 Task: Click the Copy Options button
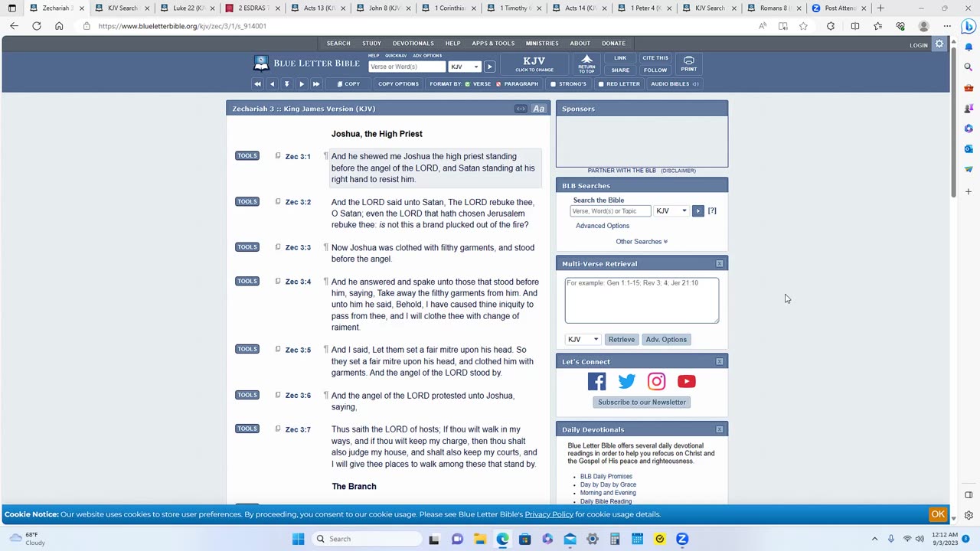(x=398, y=84)
